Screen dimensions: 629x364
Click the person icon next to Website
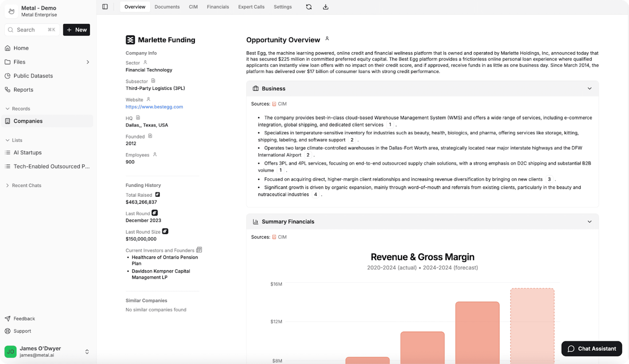coord(148,99)
